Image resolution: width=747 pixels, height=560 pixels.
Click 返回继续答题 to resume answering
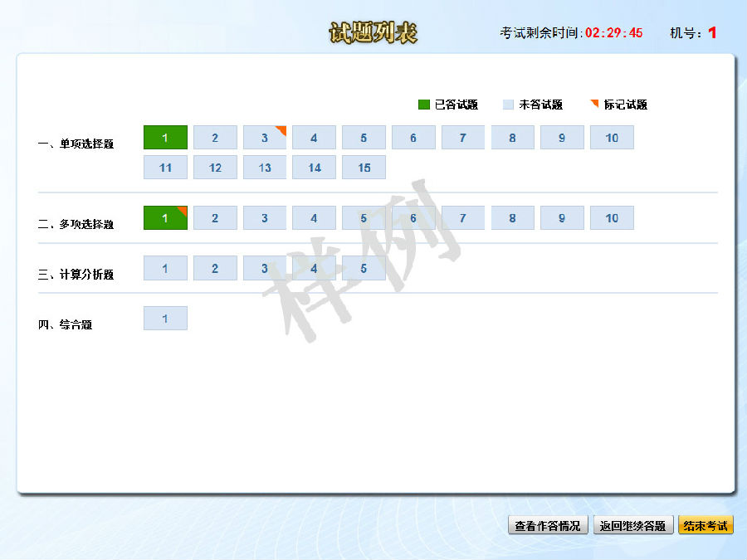[634, 525]
